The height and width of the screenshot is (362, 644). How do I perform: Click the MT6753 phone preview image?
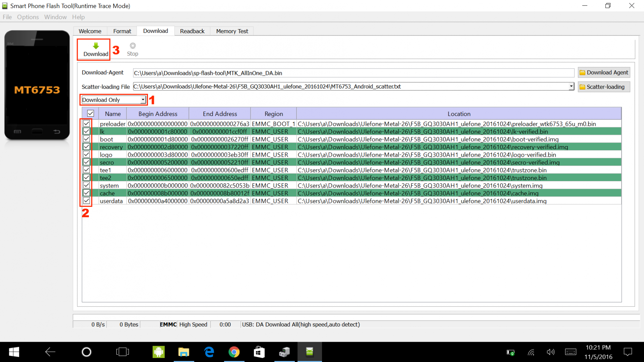pos(37,85)
